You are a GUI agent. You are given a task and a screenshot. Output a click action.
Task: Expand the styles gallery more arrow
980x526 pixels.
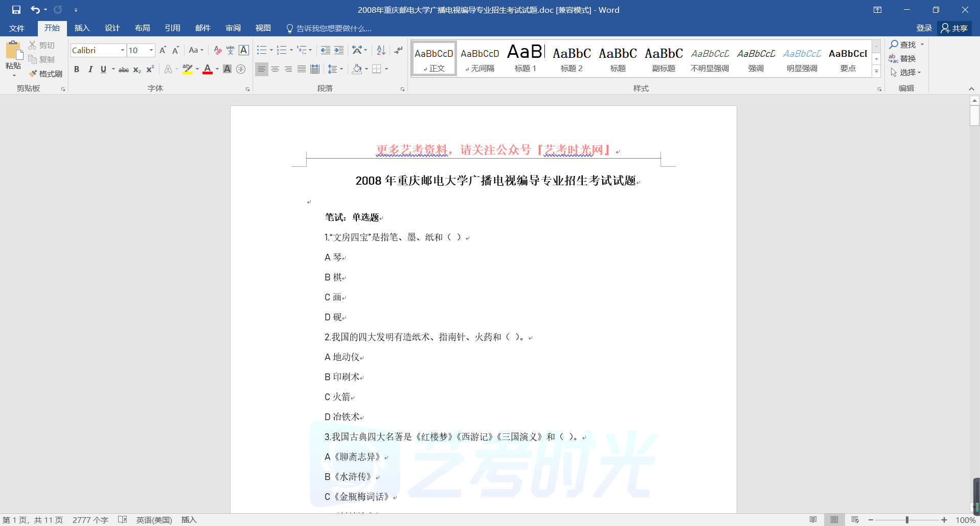click(x=876, y=72)
